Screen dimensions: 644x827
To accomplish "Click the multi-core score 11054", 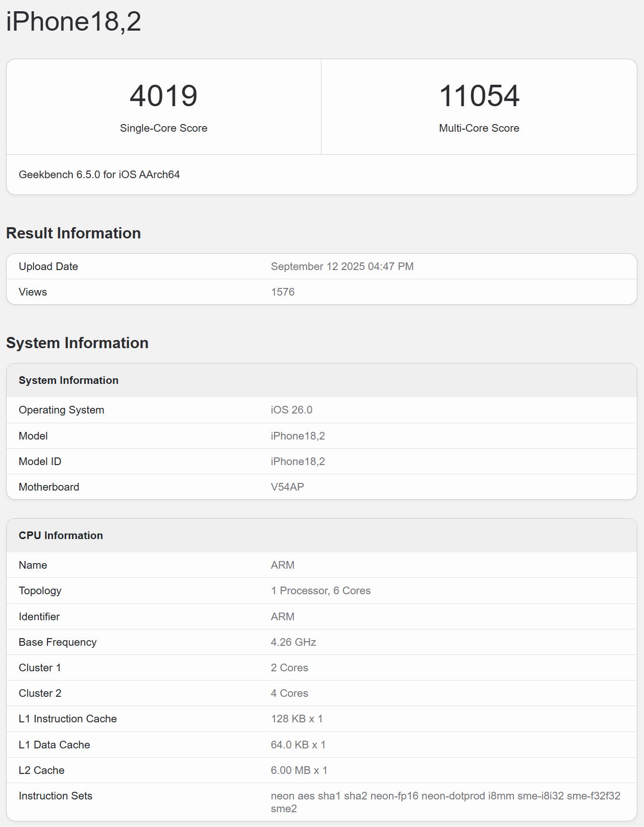I will [x=479, y=96].
